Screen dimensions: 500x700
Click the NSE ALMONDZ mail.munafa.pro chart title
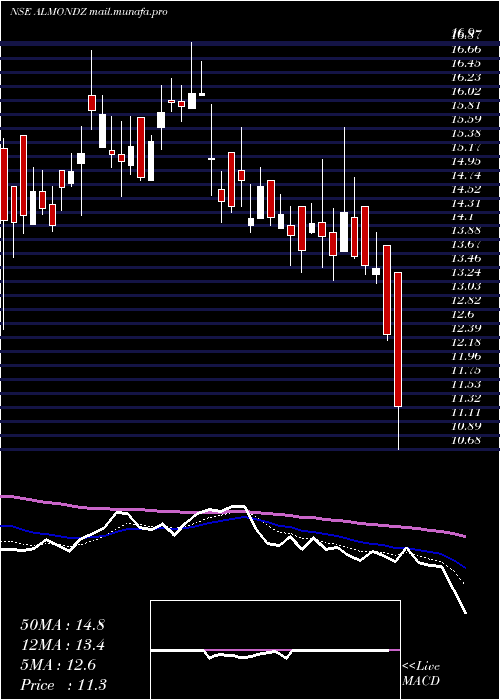[89, 12]
